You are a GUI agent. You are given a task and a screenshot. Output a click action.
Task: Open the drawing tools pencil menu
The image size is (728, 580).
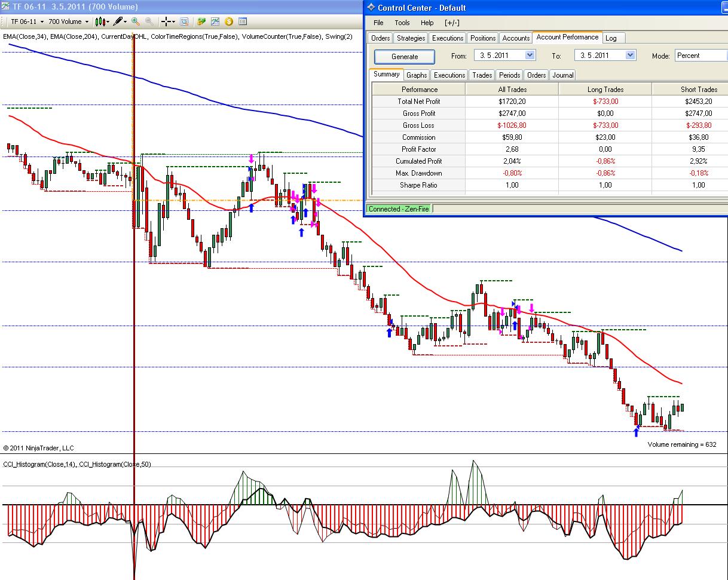point(120,22)
